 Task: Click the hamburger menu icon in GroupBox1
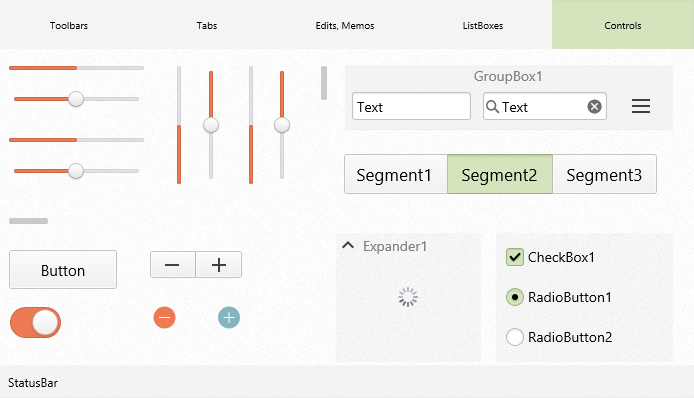[x=640, y=106]
